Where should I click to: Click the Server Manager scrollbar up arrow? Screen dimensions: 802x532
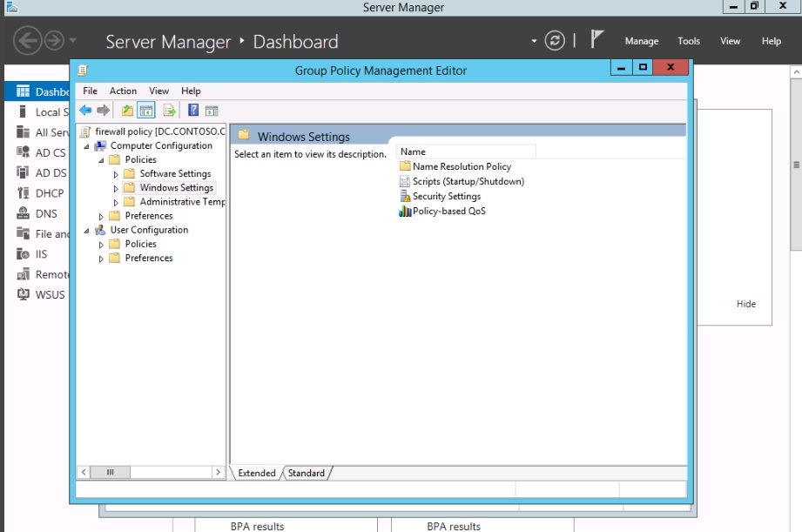(797, 72)
